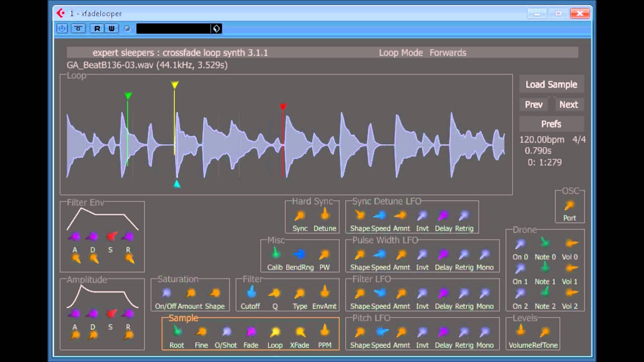
Task: Click the toolbar button next to power
Action: click(x=78, y=29)
